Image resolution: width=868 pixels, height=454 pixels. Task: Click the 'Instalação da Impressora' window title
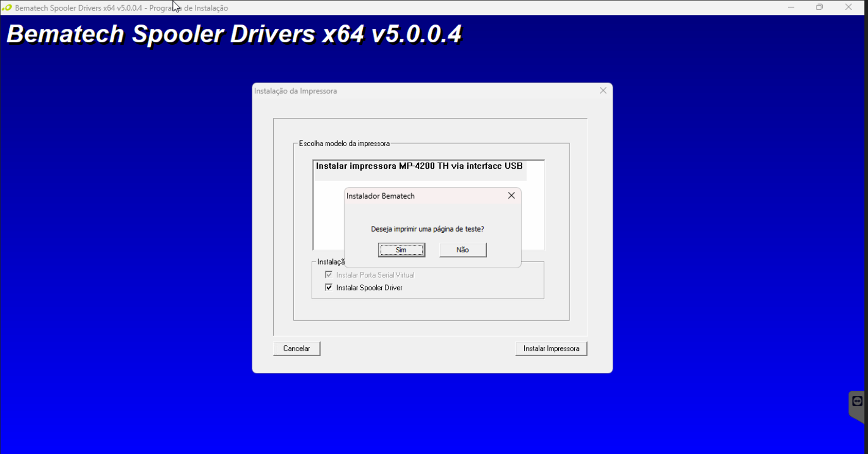[x=295, y=91]
